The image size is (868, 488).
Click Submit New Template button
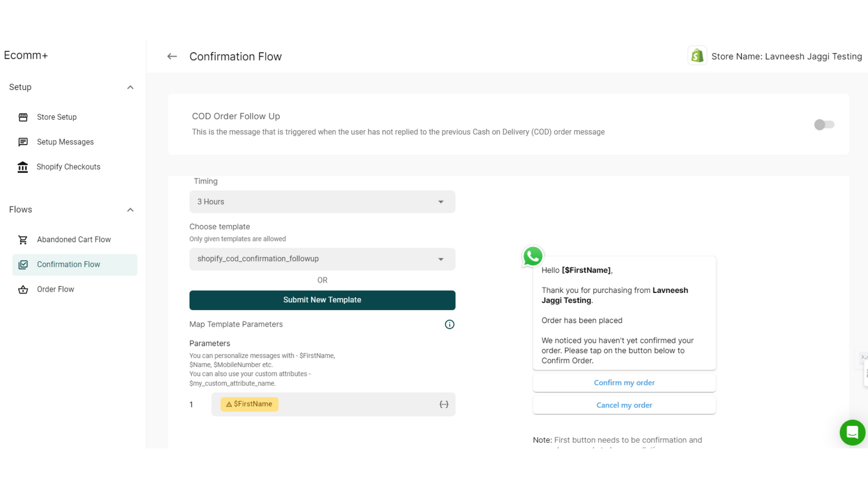tap(322, 300)
